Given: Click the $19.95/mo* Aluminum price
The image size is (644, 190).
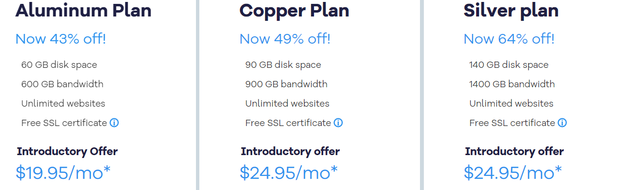Looking at the screenshot, I should (x=63, y=172).
